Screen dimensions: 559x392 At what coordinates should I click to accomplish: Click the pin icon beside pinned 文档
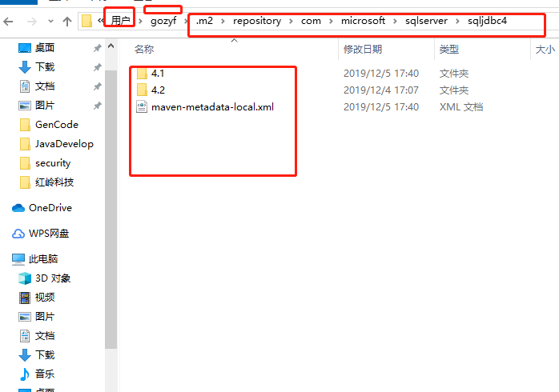click(x=98, y=86)
